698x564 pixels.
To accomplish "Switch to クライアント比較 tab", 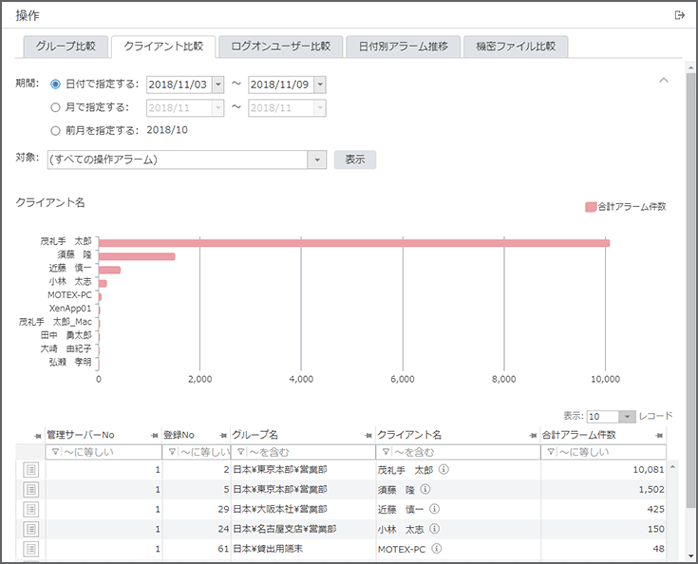I will pos(163,46).
